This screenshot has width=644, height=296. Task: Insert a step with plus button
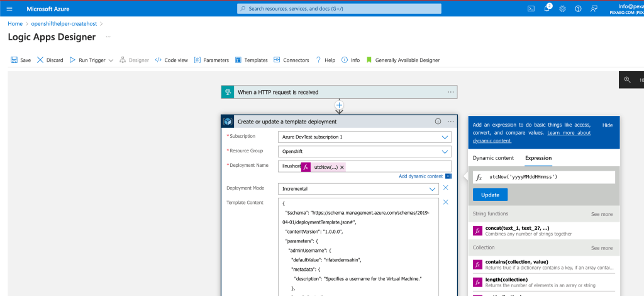coord(339,105)
